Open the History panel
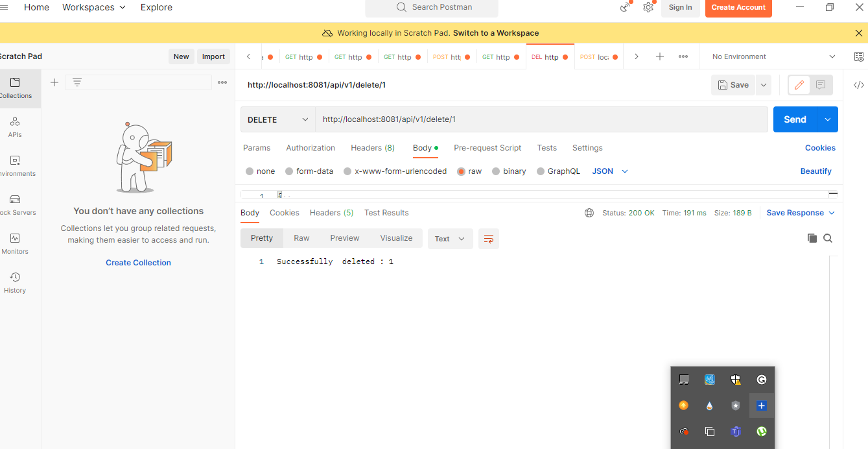Image resolution: width=868 pixels, height=449 pixels. (x=14, y=281)
